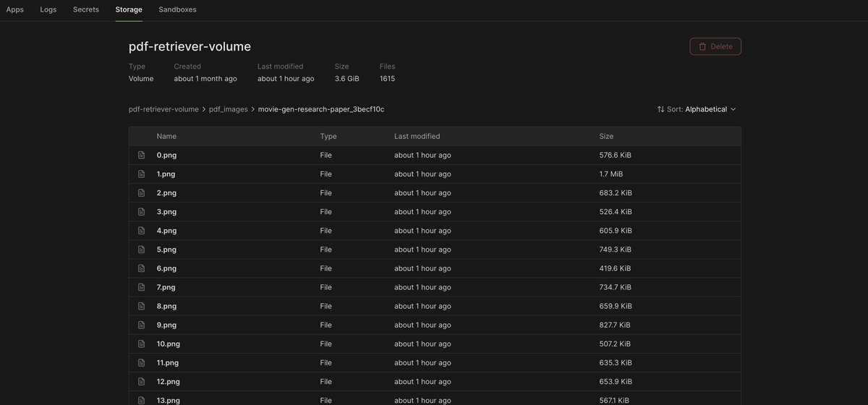The width and height of the screenshot is (868, 405).
Task: Click the Name column header
Action: tap(166, 136)
